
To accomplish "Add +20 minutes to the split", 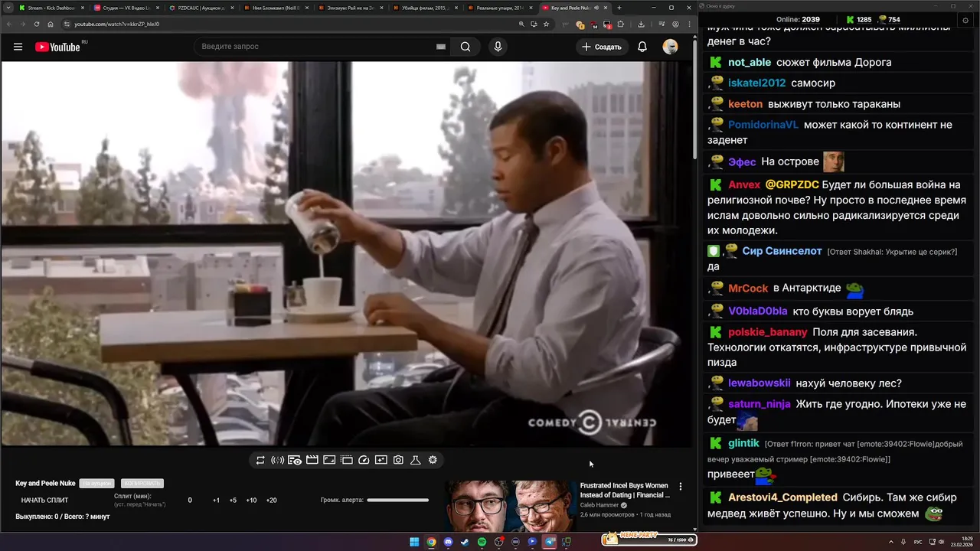I will [271, 500].
